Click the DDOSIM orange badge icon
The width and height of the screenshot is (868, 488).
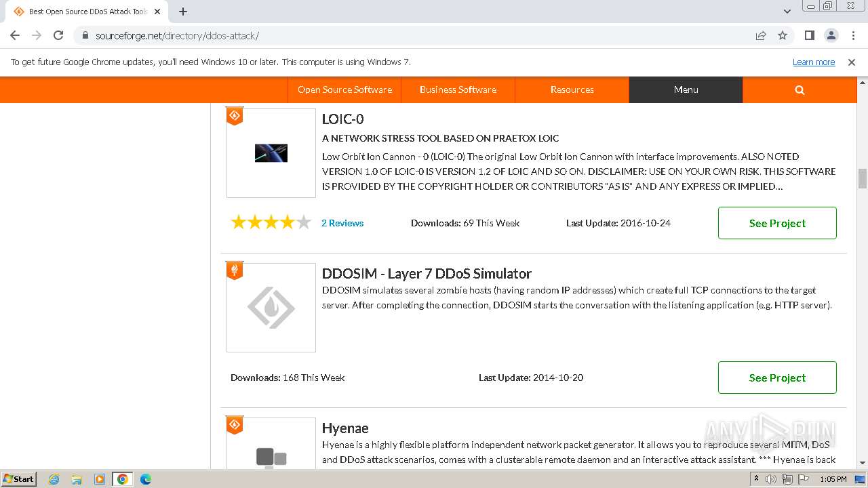(235, 271)
